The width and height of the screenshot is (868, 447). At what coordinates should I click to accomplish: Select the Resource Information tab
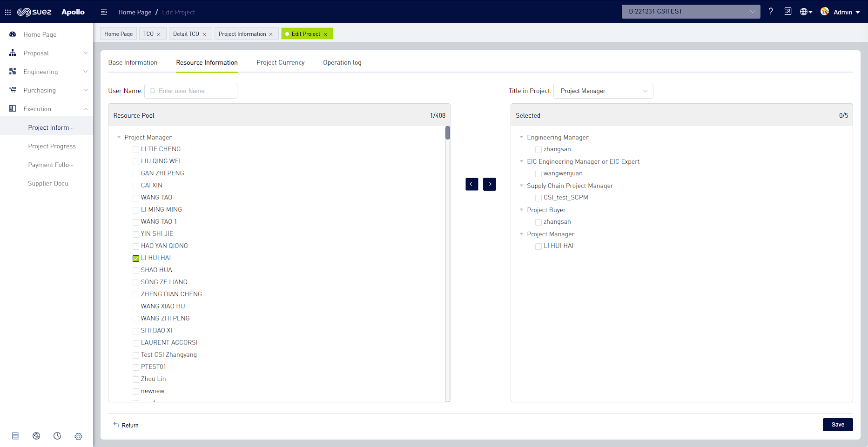[207, 63]
